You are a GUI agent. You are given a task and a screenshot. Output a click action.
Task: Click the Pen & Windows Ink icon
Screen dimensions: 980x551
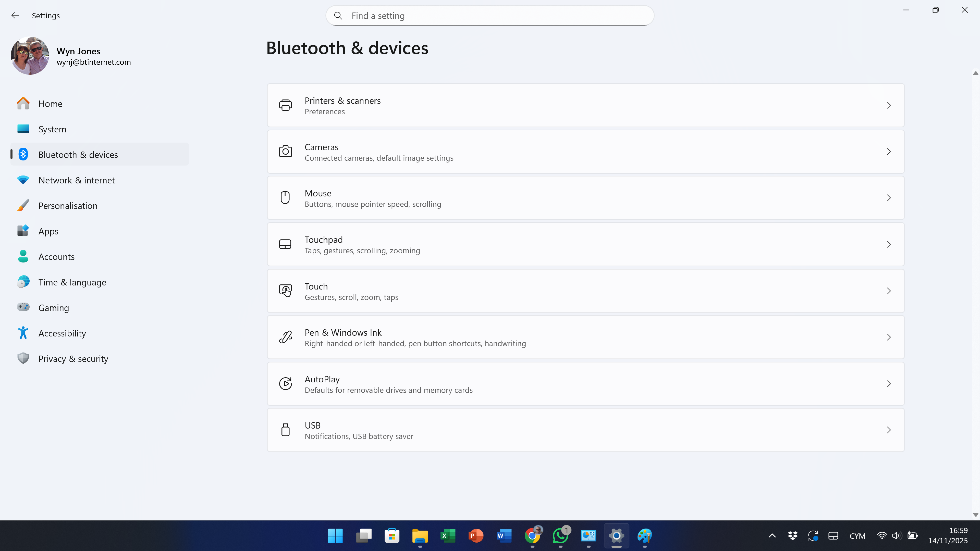point(286,337)
